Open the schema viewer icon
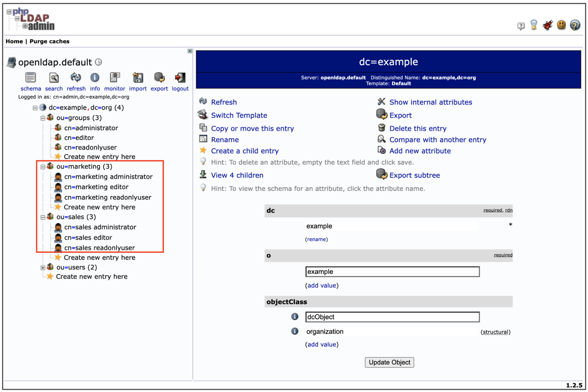 (x=30, y=78)
